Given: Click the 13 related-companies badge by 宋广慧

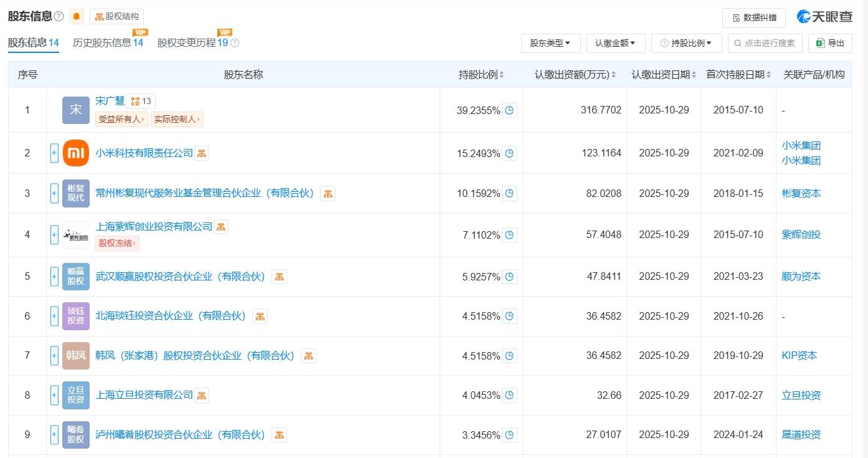Looking at the screenshot, I should (x=141, y=101).
